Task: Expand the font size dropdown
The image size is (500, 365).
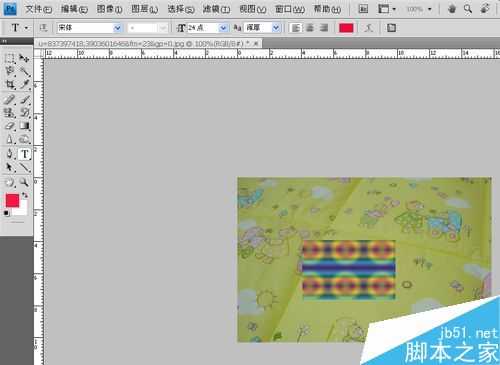Action: [x=223, y=28]
